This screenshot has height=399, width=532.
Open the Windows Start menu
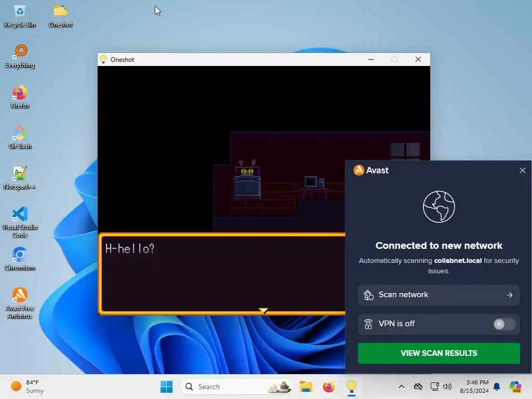(166, 387)
